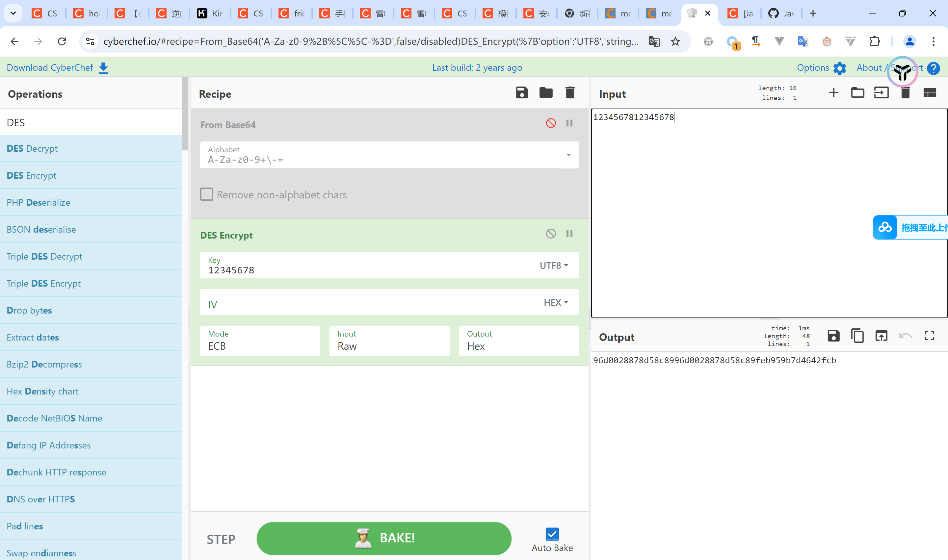Add a new input tab
The image size is (948, 560).
coord(833,93)
